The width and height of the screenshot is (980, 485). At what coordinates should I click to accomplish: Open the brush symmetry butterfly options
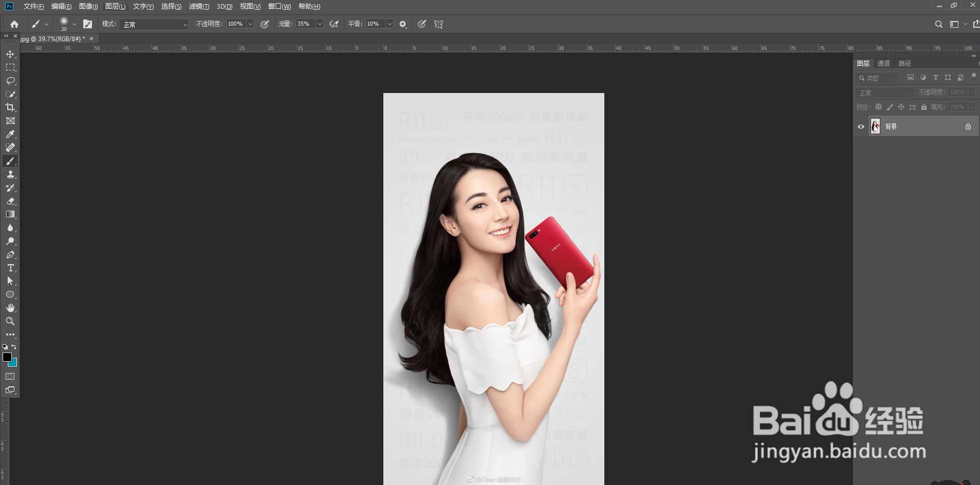click(438, 24)
